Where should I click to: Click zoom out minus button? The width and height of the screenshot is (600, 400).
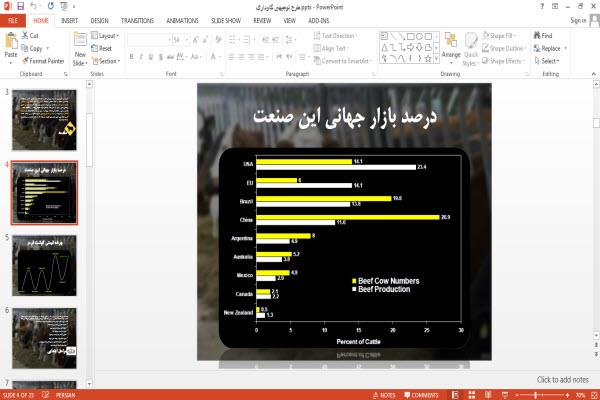(517, 395)
